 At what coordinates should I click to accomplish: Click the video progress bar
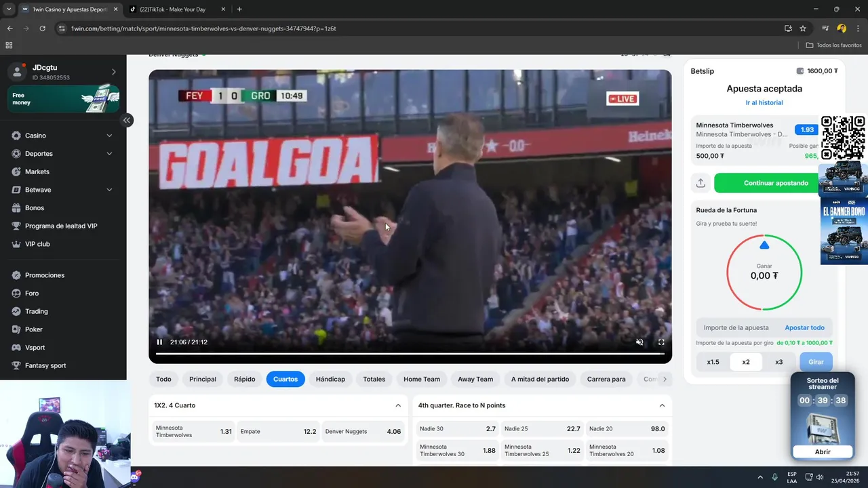pyautogui.click(x=410, y=354)
